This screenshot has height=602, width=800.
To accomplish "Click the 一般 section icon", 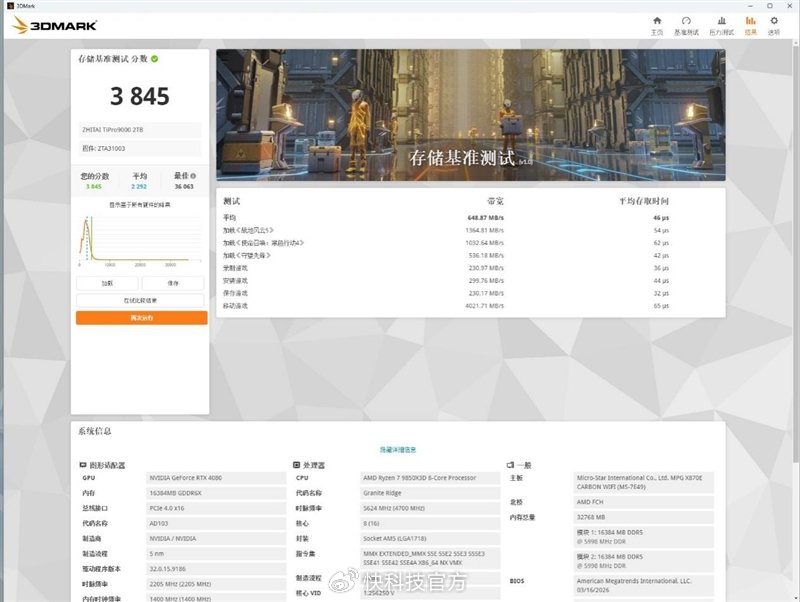I will click(x=510, y=465).
